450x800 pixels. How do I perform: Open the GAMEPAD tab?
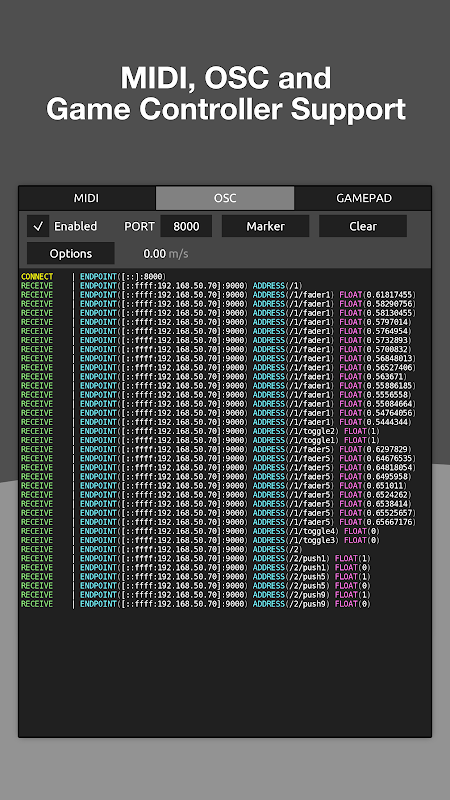tap(363, 198)
